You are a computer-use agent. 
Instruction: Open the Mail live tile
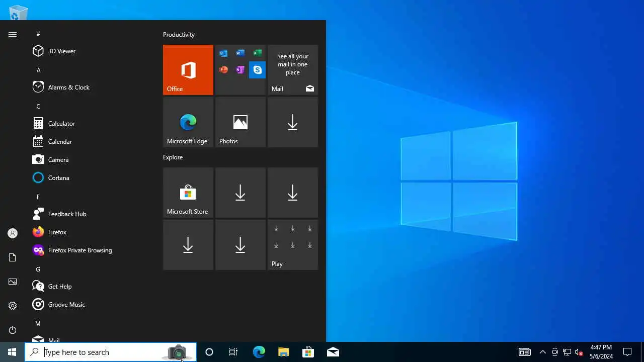[x=293, y=70]
